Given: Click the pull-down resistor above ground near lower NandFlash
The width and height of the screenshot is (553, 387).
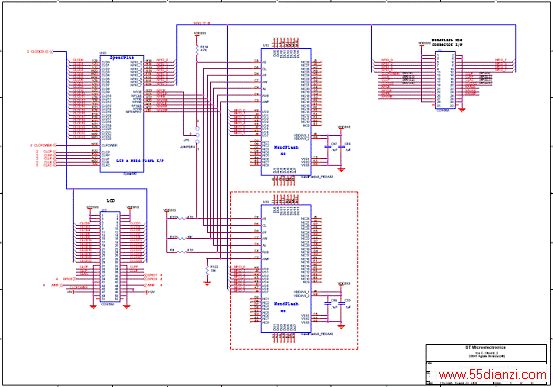Looking at the screenshot, I should pyautogui.click(x=207, y=270).
